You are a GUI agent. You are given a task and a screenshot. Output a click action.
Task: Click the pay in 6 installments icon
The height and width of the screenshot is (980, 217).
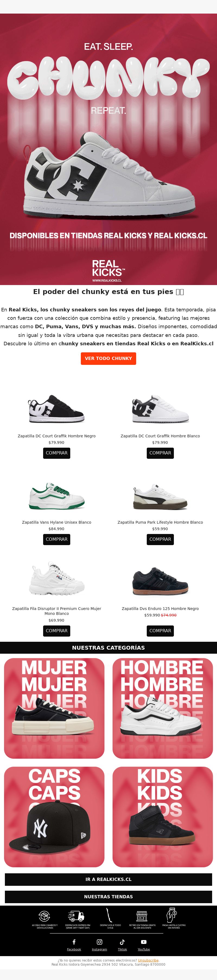click(x=172, y=915)
